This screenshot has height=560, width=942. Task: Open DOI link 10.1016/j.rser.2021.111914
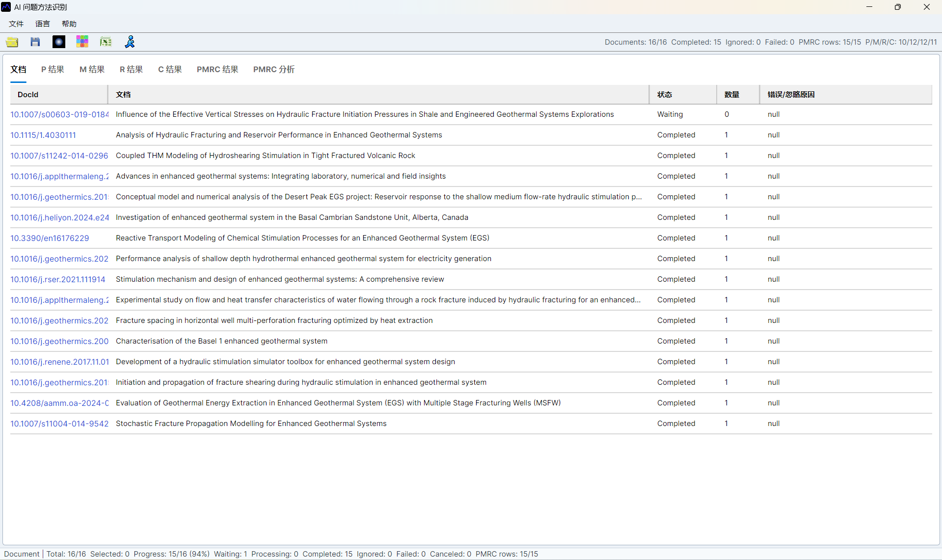[x=58, y=279]
